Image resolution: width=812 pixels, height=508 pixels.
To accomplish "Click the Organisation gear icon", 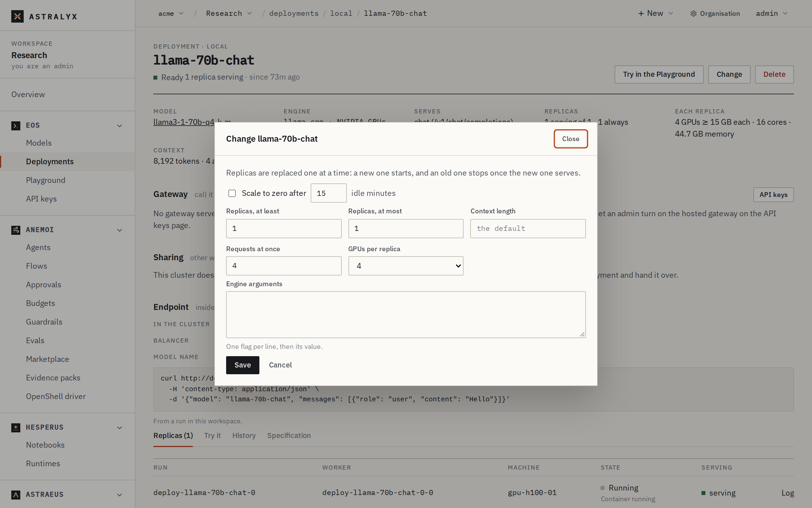I will click(x=693, y=14).
